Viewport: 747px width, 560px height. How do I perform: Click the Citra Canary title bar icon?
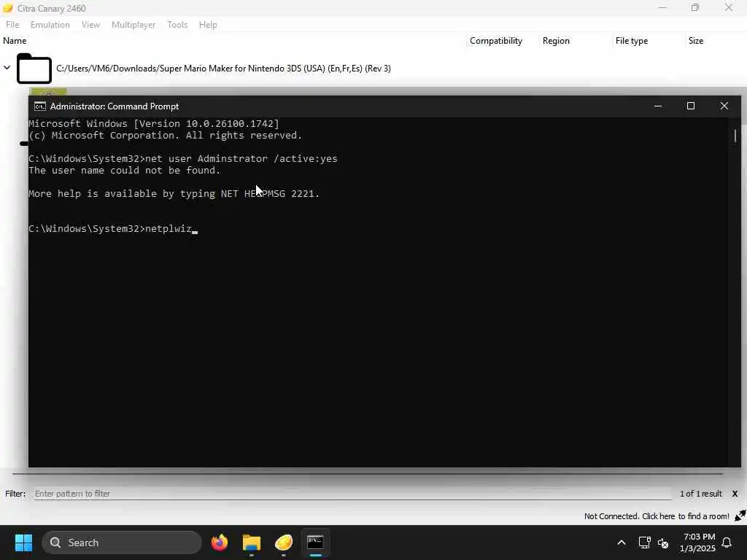click(8, 8)
